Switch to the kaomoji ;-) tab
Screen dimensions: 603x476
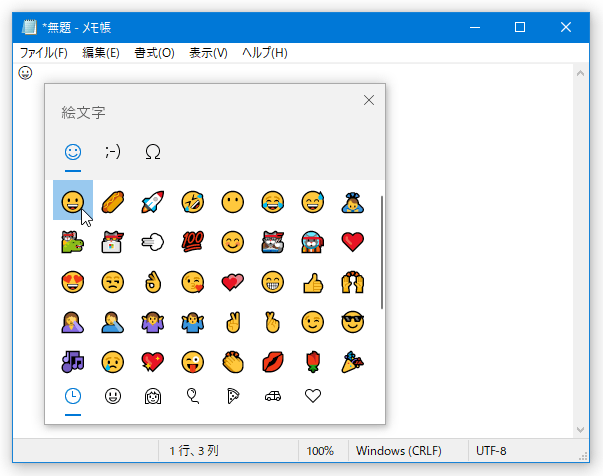tap(113, 152)
